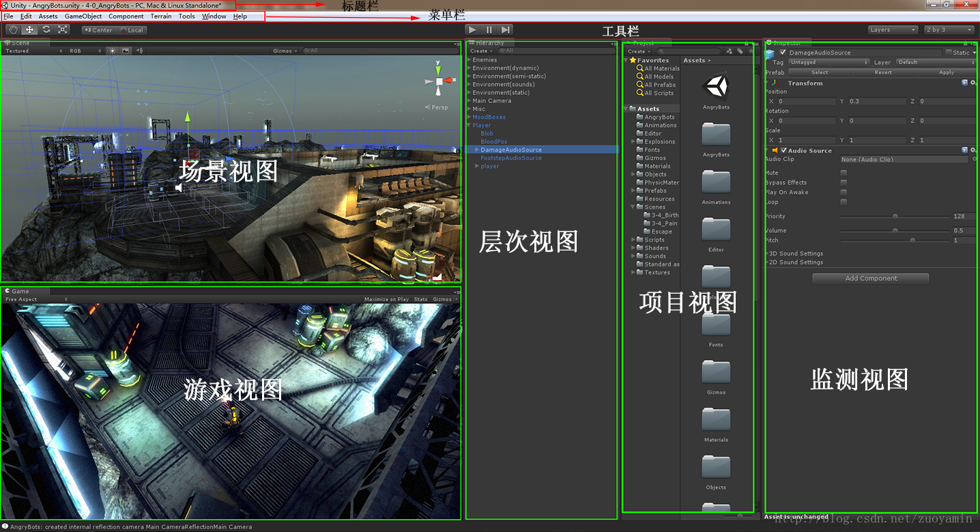
Task: Click the game object cube icon in Inspector
Action: [x=770, y=54]
